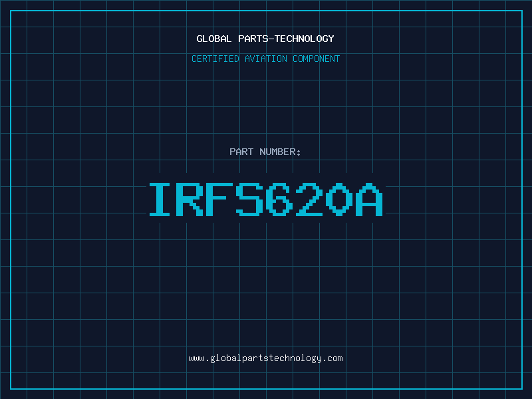Click the word PART in the label
This screenshot has width=532, height=399.
point(241,152)
